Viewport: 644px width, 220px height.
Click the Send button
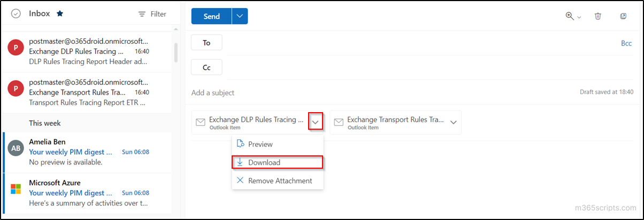tap(211, 16)
